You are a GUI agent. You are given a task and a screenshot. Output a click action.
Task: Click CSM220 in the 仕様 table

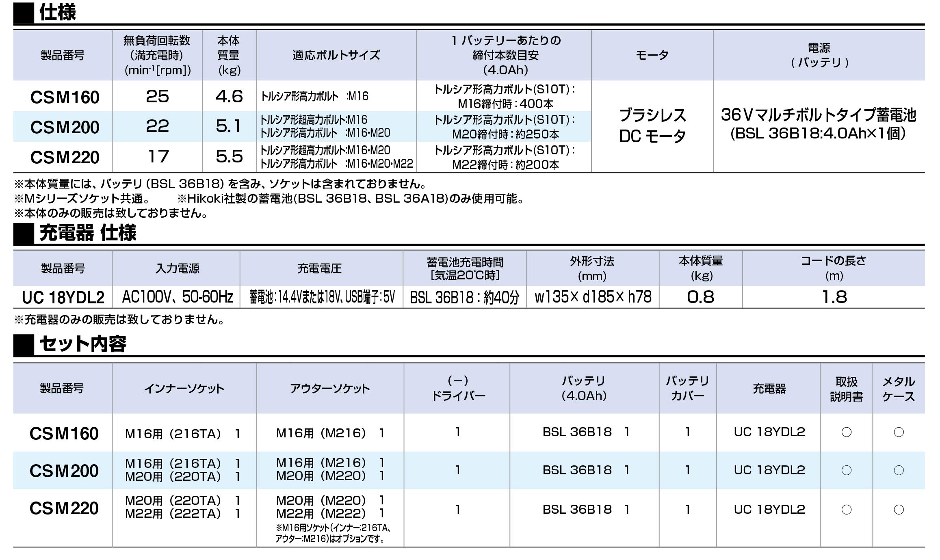point(65,157)
